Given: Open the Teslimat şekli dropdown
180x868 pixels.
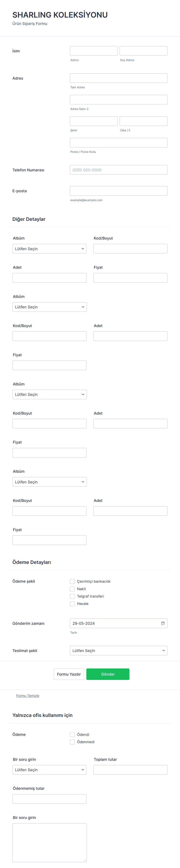Looking at the screenshot, I should tap(118, 650).
